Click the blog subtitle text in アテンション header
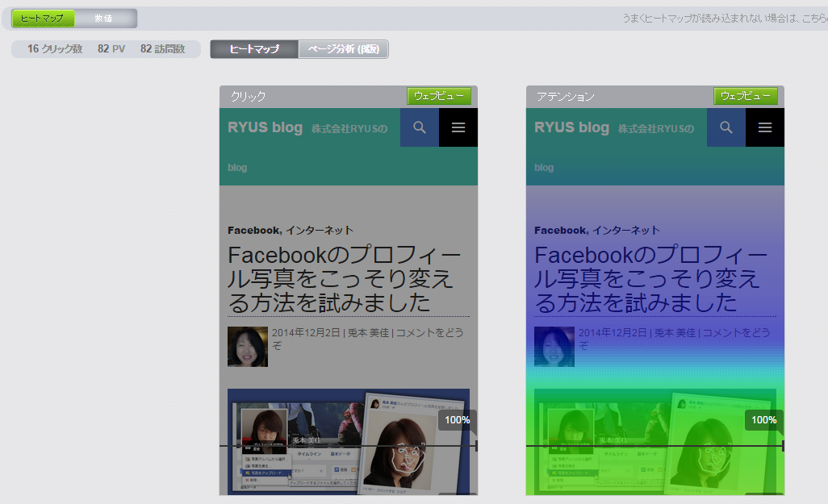Screen dimensions: 828x504 pyautogui.click(x=656, y=129)
